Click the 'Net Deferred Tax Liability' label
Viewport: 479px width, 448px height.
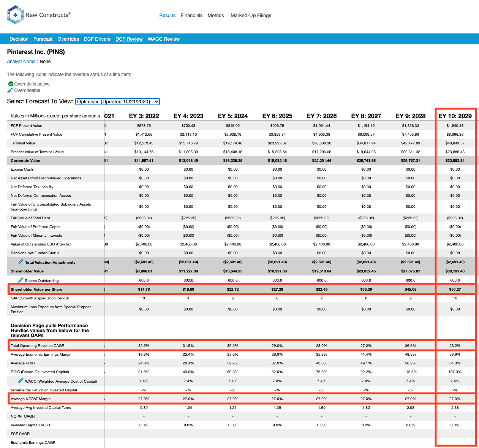tap(32, 187)
